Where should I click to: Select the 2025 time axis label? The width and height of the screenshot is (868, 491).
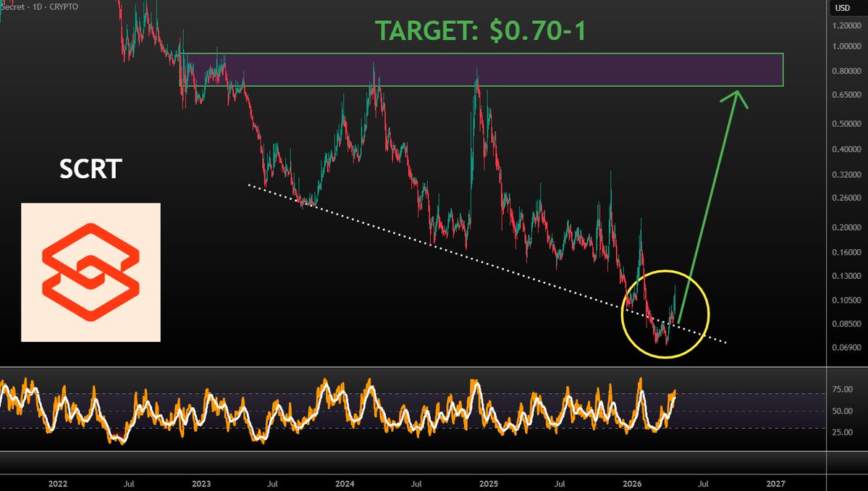(x=488, y=484)
